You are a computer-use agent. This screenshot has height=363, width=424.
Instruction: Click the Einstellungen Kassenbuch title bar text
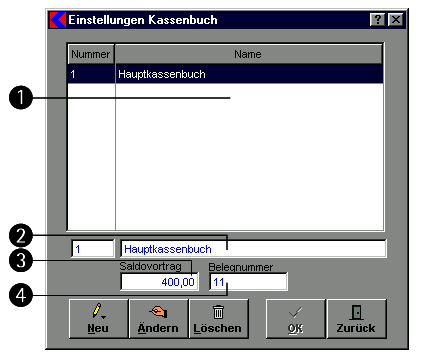click(143, 20)
